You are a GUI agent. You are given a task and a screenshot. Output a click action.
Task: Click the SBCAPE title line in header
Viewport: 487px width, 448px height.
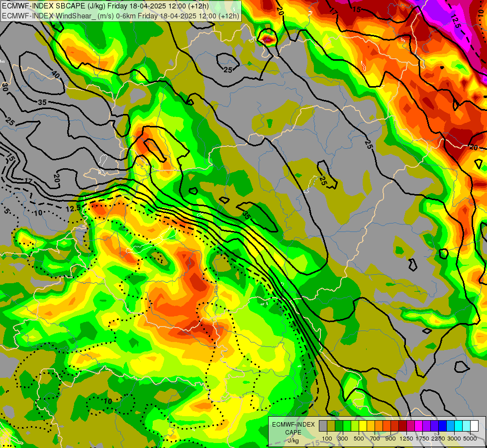[105, 6]
